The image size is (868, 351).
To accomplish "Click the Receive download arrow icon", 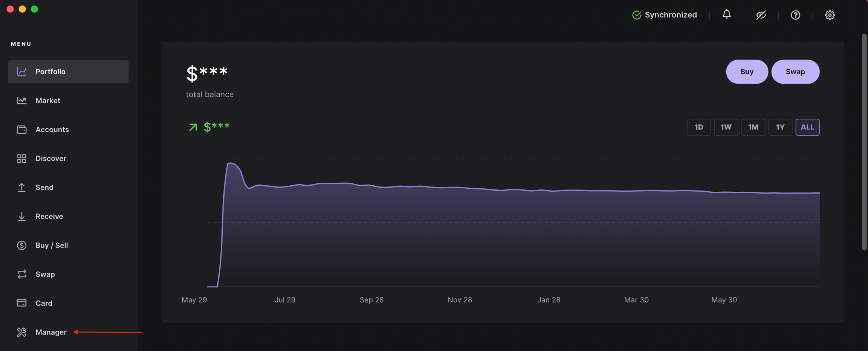I will coord(21,216).
